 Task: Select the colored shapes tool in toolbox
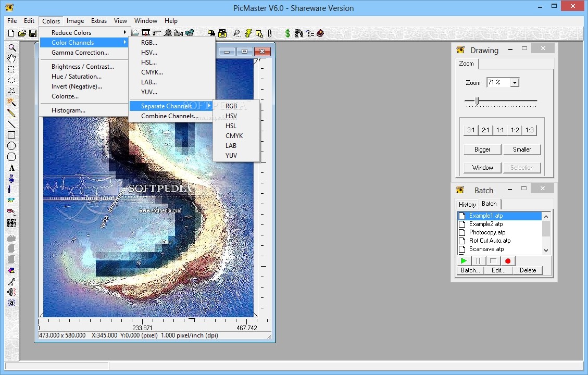tap(11, 270)
